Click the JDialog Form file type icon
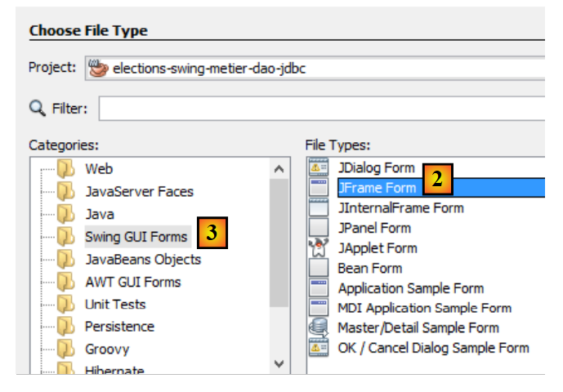Screen dimensions: 563x392 318,167
